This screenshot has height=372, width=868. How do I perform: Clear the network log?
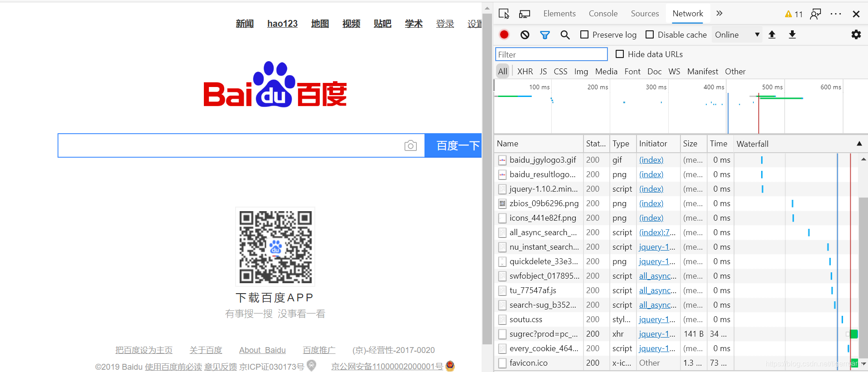click(525, 34)
